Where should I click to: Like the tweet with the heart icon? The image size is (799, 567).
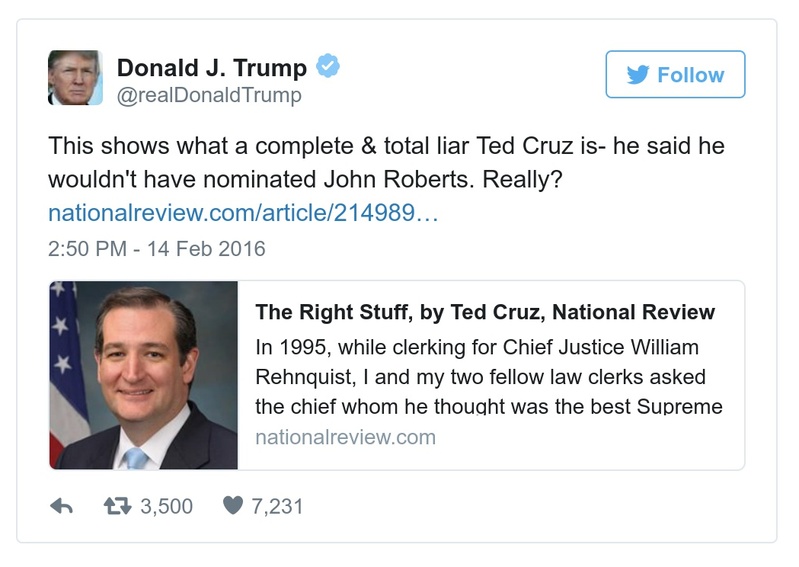232,507
